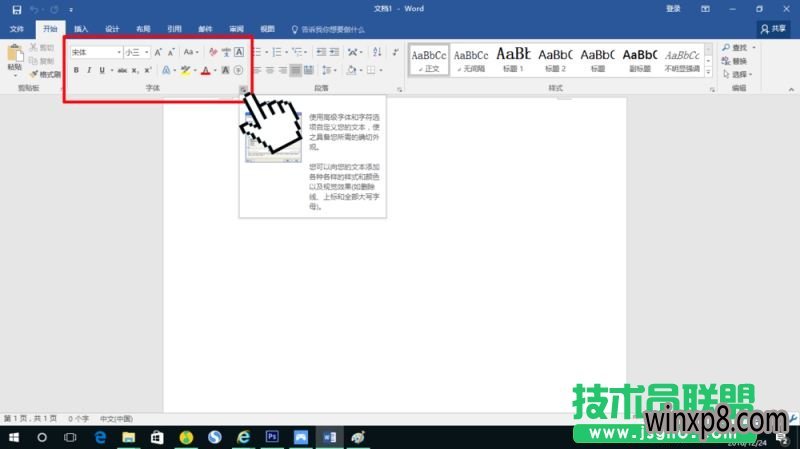
Task: Switch to the 引用 (References) tab
Action: (x=174, y=29)
